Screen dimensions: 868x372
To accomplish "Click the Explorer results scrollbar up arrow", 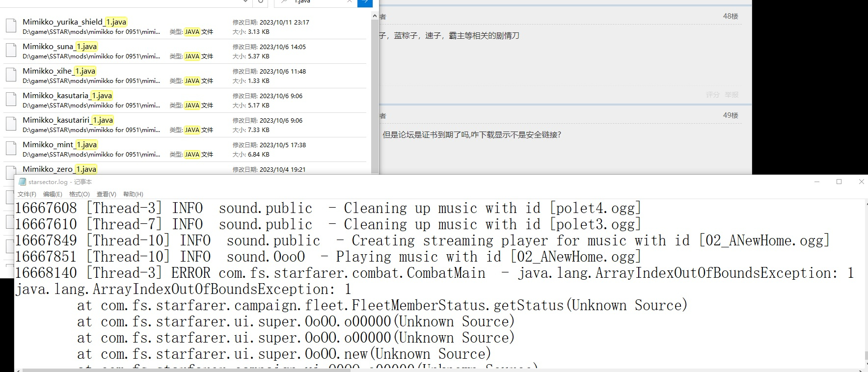I will pyautogui.click(x=375, y=16).
